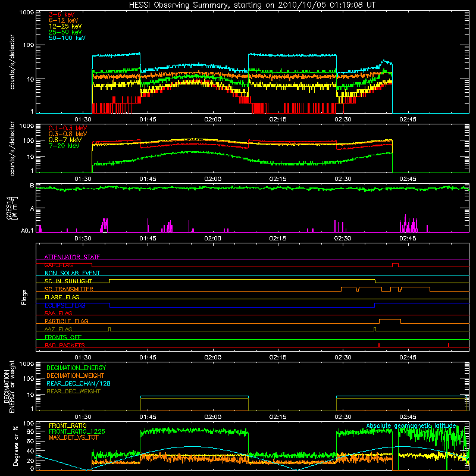The image size is (476, 476).
Task: Select the blue ECLIPSE_FLAG label
Action: 65,305
